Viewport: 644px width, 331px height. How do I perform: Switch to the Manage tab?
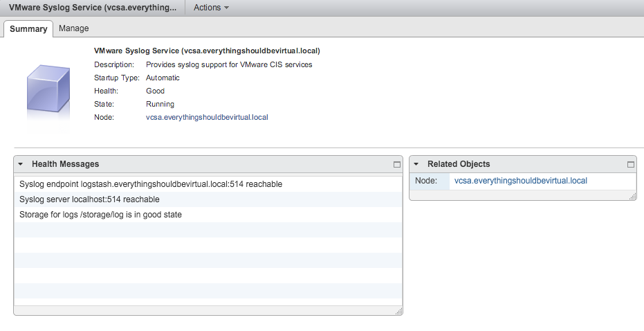tap(73, 28)
